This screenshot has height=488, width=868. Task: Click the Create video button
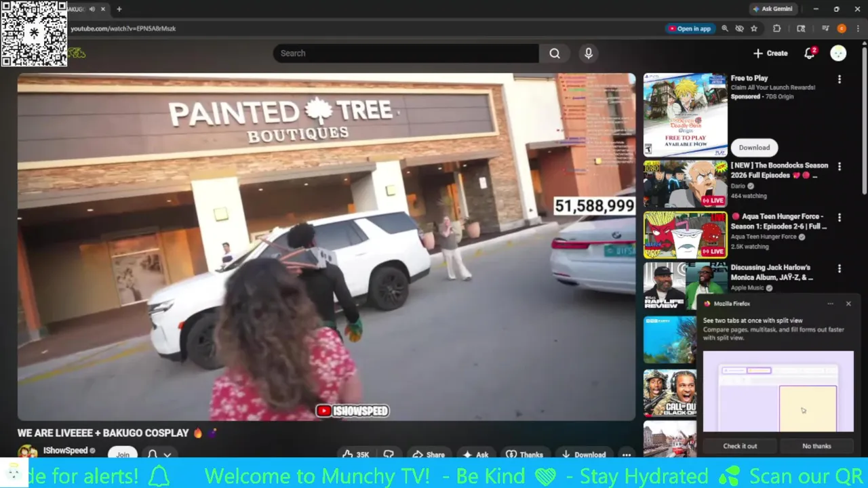click(x=770, y=54)
